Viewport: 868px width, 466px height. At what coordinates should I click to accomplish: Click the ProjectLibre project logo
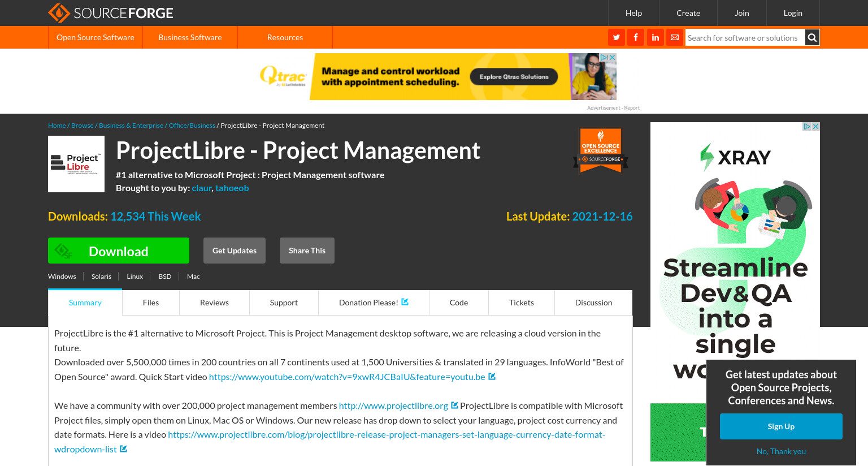76,164
